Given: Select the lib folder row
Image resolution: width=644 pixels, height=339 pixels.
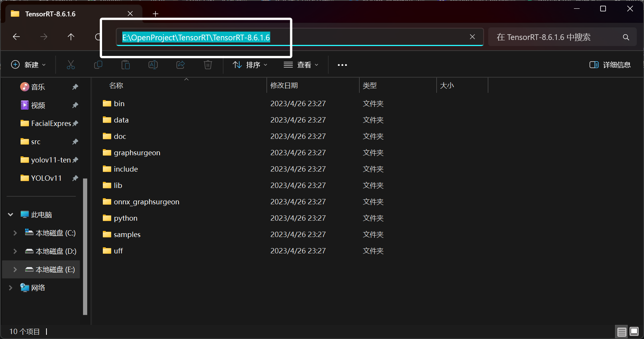Looking at the screenshot, I should (295, 185).
